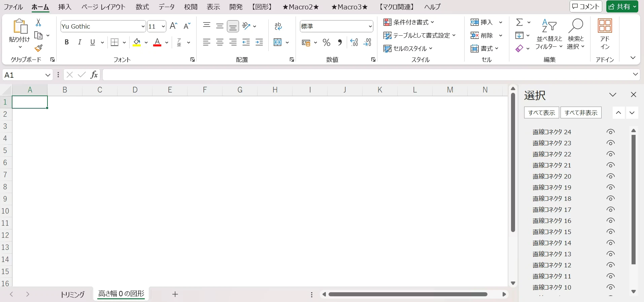Open the font size dropdown
The width and height of the screenshot is (644, 302).
[163, 26]
